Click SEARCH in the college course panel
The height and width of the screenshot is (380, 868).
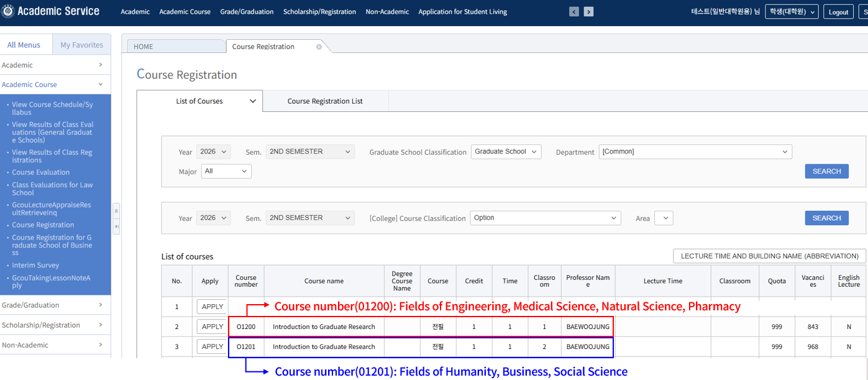[826, 218]
